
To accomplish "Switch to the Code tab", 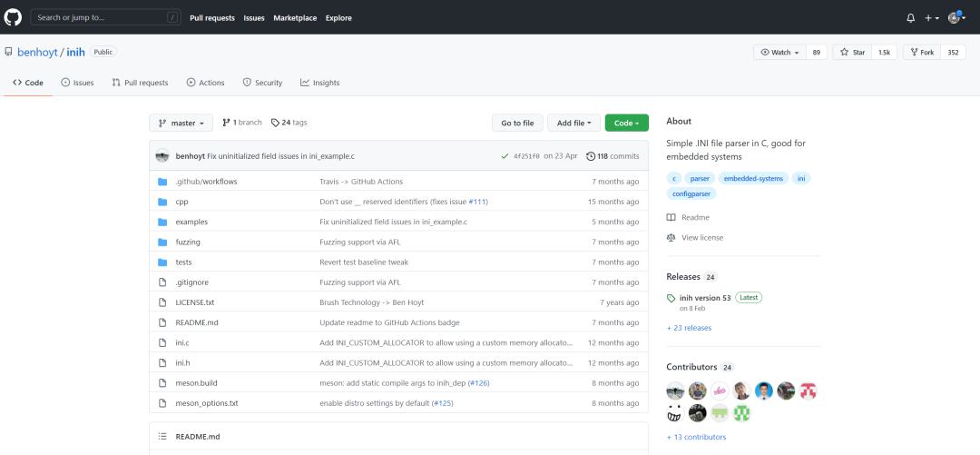I will 28,83.
